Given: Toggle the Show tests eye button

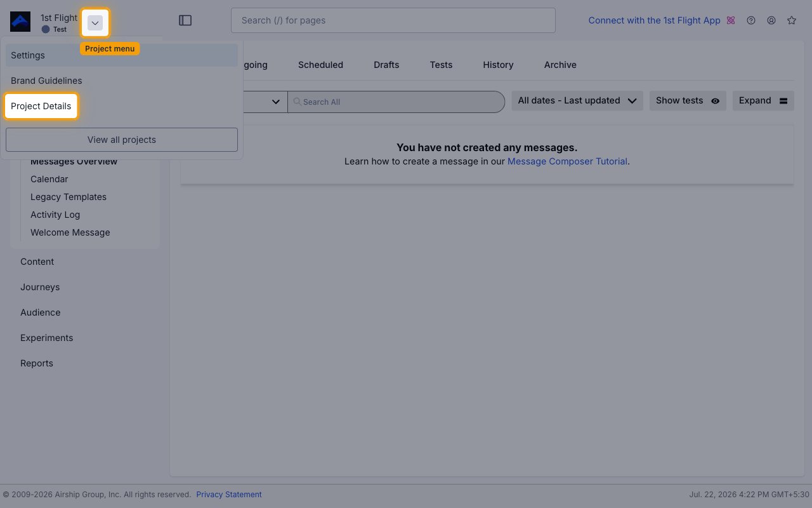Looking at the screenshot, I should pos(688,100).
